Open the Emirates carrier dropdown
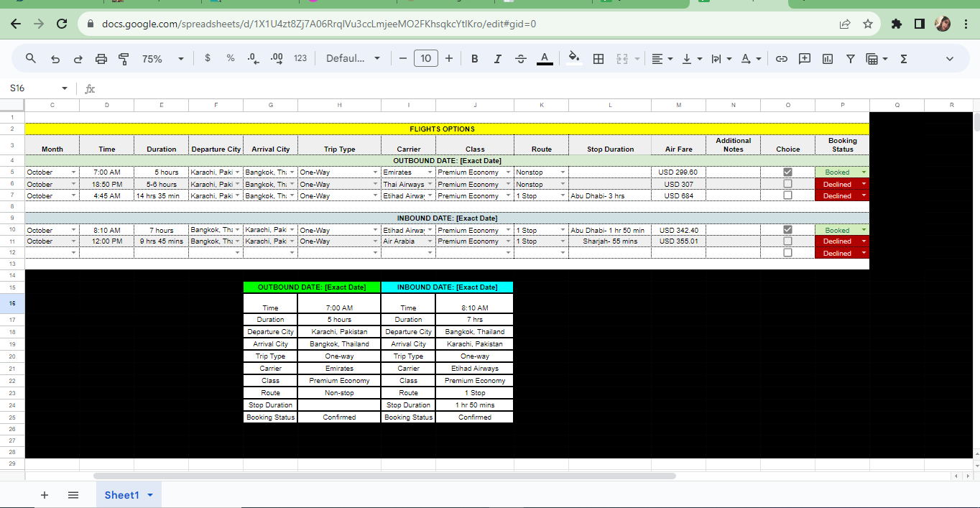The image size is (980, 508). pos(430,172)
